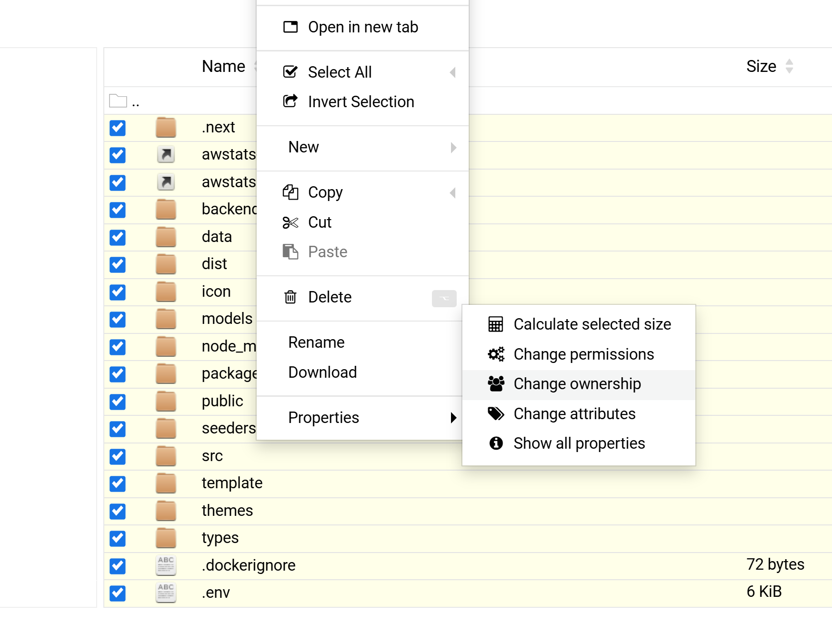
Task: Click the info icon for Show all properties
Action: [496, 443]
